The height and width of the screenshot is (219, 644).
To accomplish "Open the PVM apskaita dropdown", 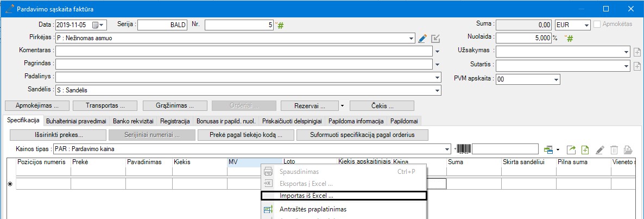I will point(556,79).
